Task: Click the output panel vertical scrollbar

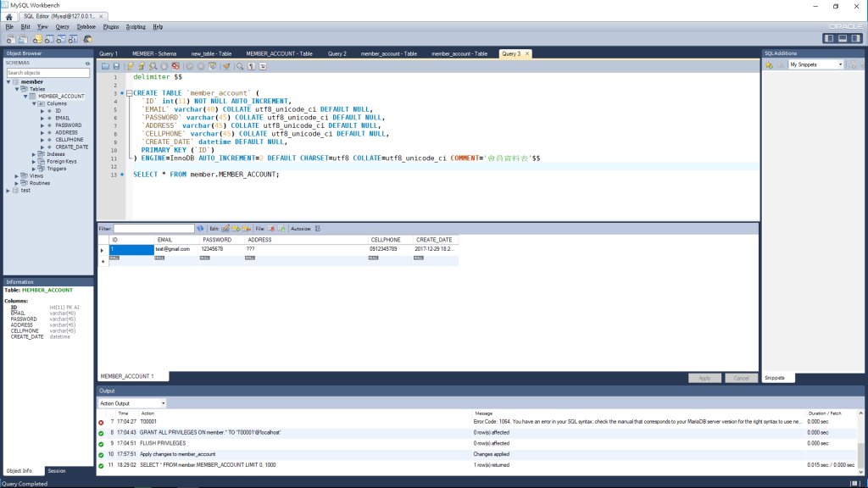Action: [x=861, y=442]
